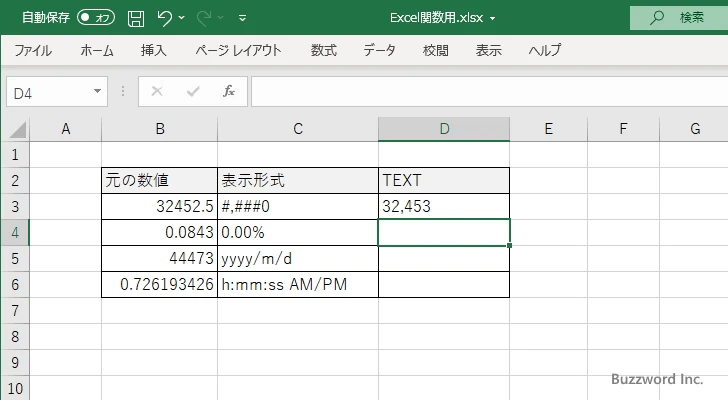Expand the Name Box dropdown arrow
This screenshot has width=728, height=400.
(x=97, y=91)
